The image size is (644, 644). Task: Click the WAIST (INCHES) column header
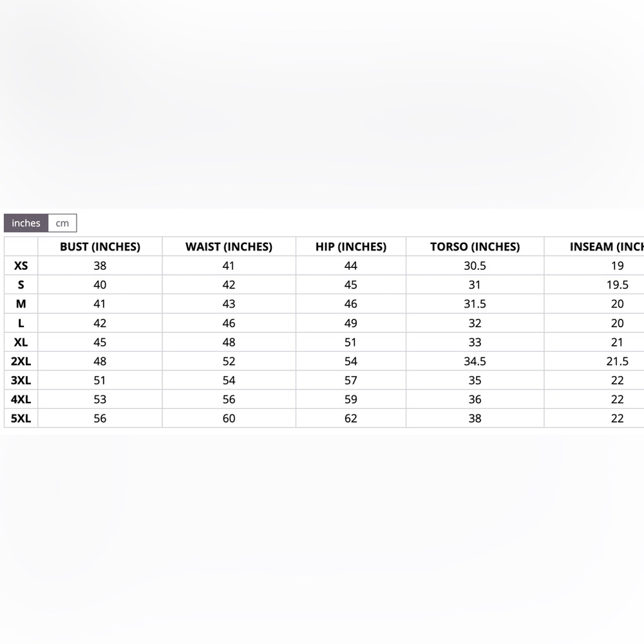pyautogui.click(x=229, y=247)
